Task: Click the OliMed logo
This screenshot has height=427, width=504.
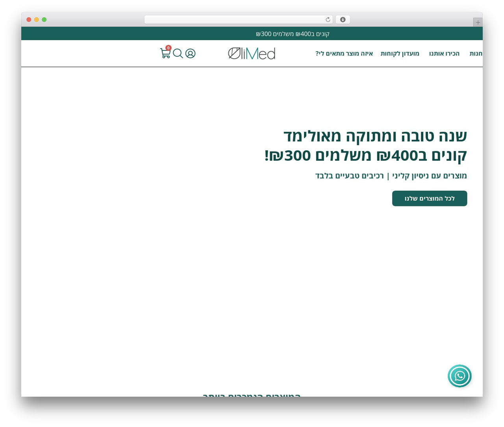Action: (x=252, y=54)
